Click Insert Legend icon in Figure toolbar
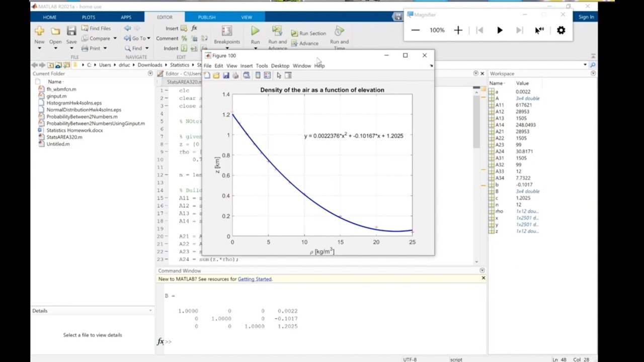 click(267, 75)
